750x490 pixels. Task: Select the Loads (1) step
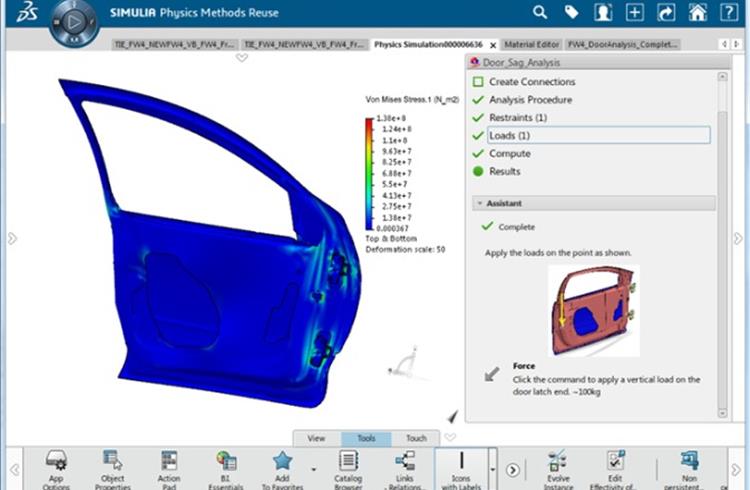[x=598, y=135]
